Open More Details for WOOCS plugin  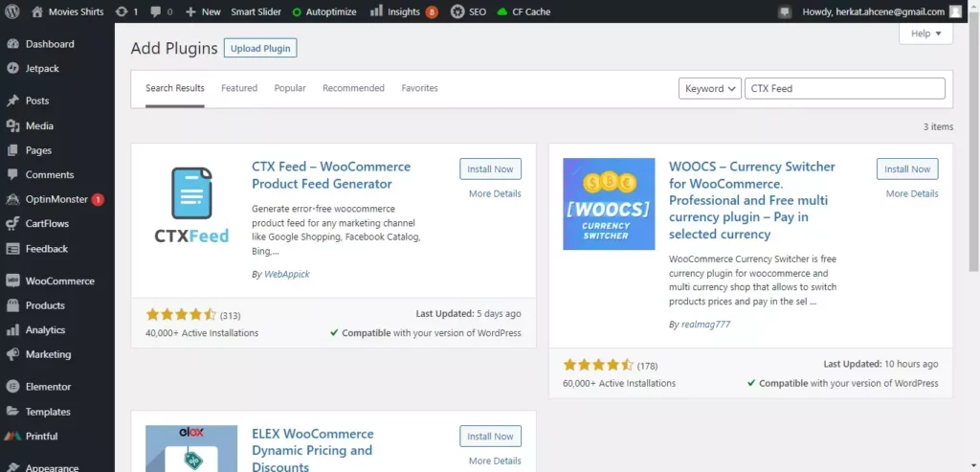point(911,193)
